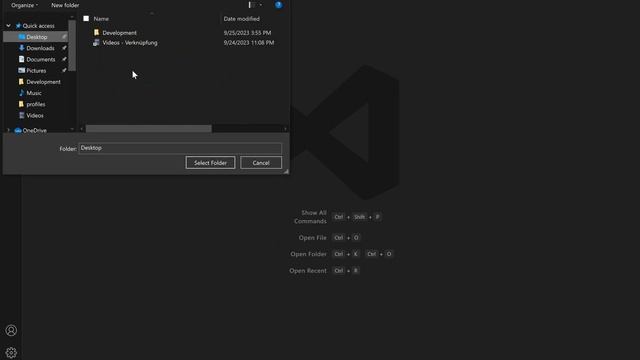Image resolution: width=640 pixels, height=360 pixels.
Task: Click the blue help icon in dialog
Action: tap(278, 5)
